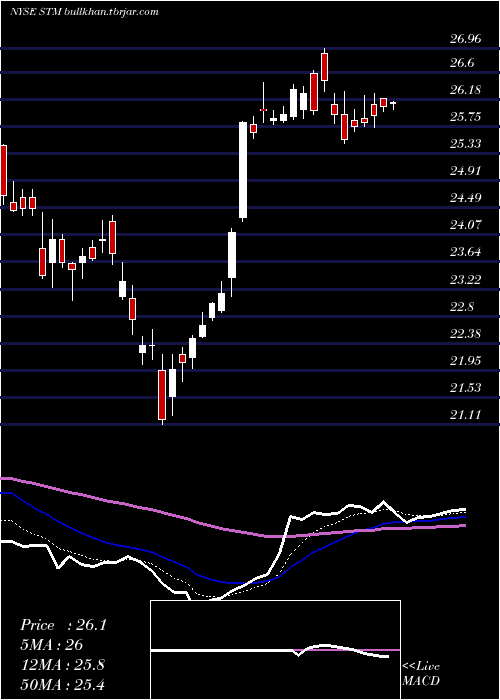Viewport: 500px width, 700px height.
Task: Click the 24.91 price axis label
Action: pos(466,171)
